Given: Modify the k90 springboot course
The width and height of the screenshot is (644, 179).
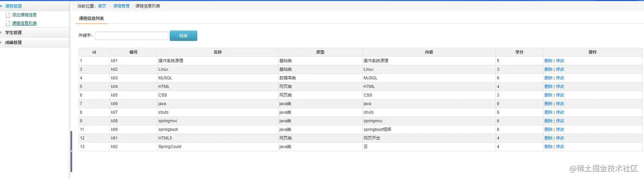Looking at the screenshot, I should click(560, 129).
